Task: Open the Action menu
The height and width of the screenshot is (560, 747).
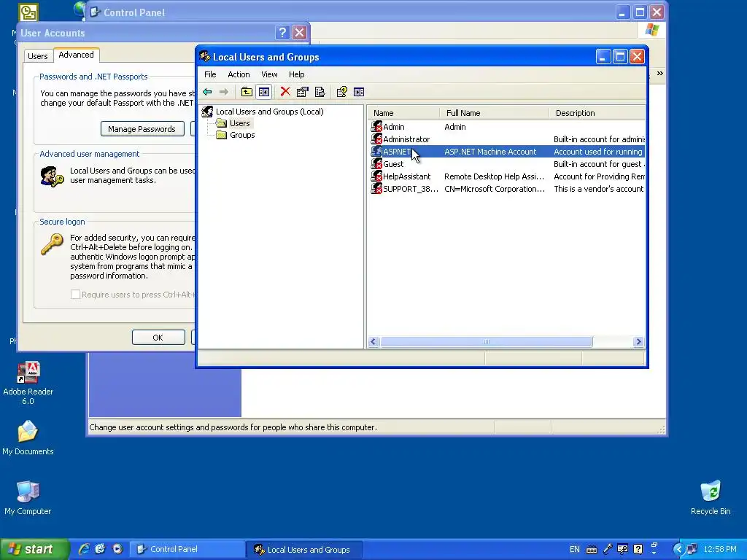Action: (x=239, y=74)
